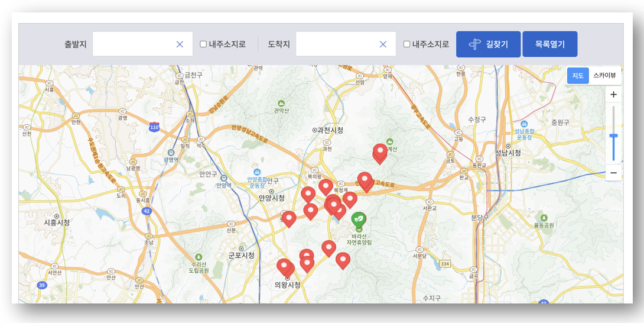
Task: Click the 산본 IC interchange symbol
Action: click(x=231, y=224)
